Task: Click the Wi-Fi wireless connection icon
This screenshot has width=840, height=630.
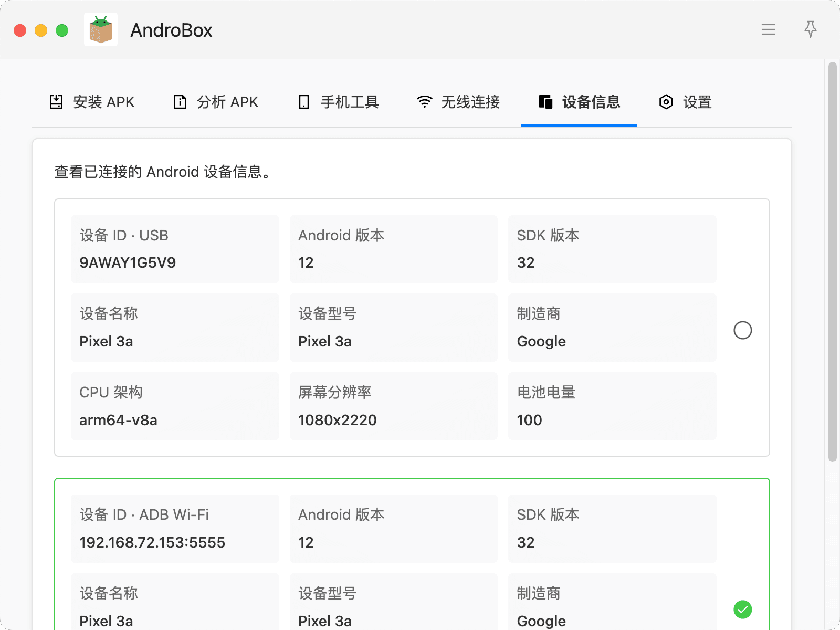Action: [424, 102]
